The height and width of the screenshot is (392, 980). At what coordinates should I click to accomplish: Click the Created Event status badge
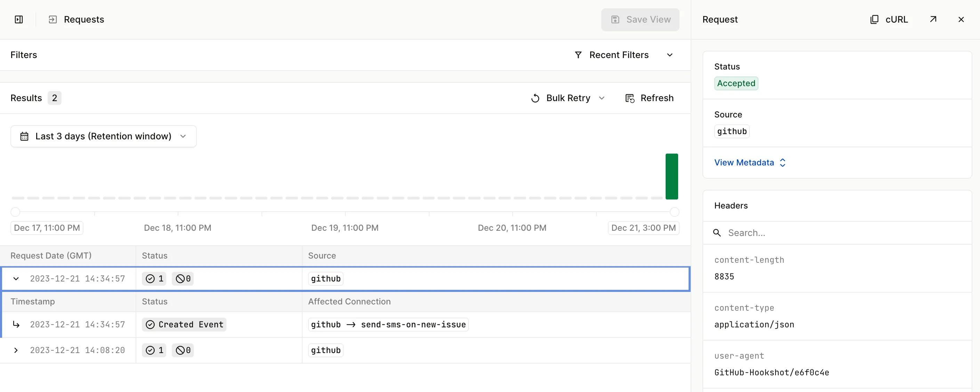click(184, 324)
